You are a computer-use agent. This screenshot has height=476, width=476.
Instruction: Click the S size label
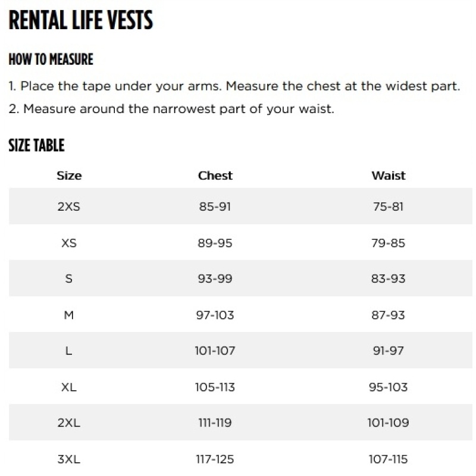tap(69, 278)
